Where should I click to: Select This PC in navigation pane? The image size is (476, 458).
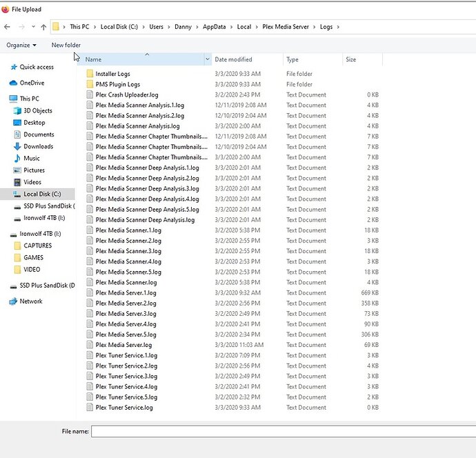point(30,99)
